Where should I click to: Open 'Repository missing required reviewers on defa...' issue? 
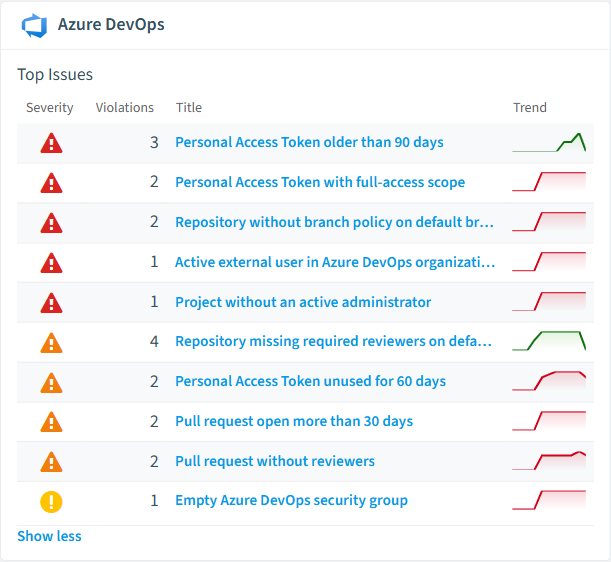(x=334, y=341)
